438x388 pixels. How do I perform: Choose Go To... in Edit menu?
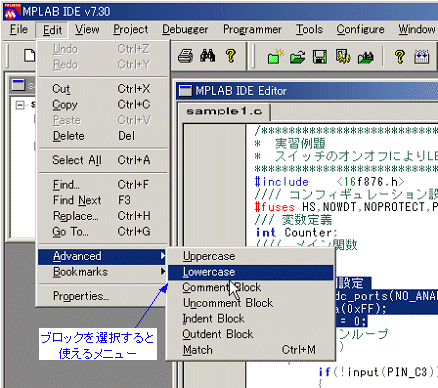coord(102,232)
